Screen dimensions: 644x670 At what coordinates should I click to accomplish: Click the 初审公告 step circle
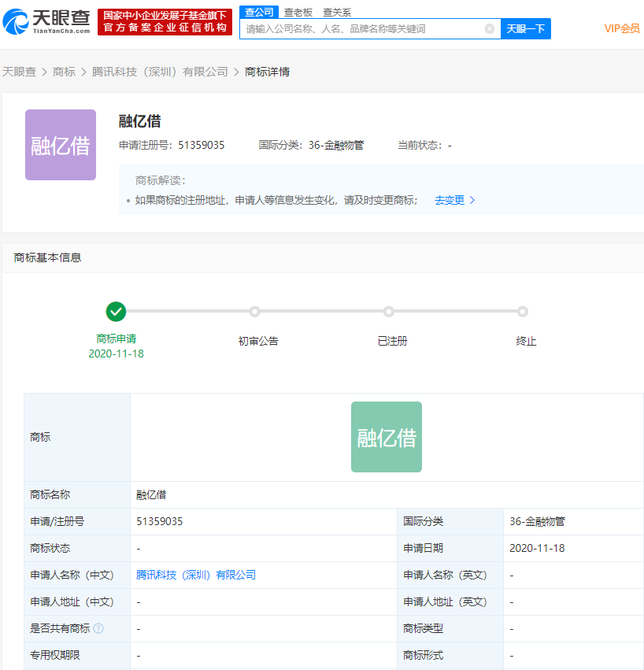(255, 312)
